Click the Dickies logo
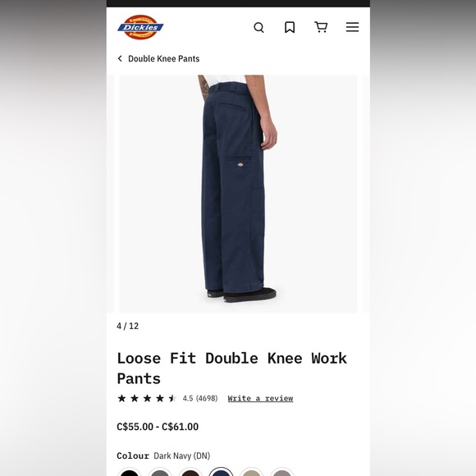476x476 pixels. coord(140,27)
